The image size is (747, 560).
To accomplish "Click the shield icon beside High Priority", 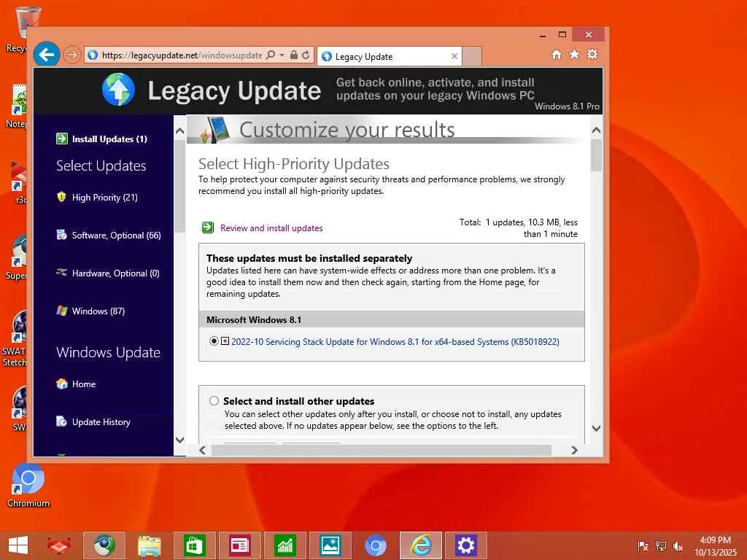I will (61, 197).
